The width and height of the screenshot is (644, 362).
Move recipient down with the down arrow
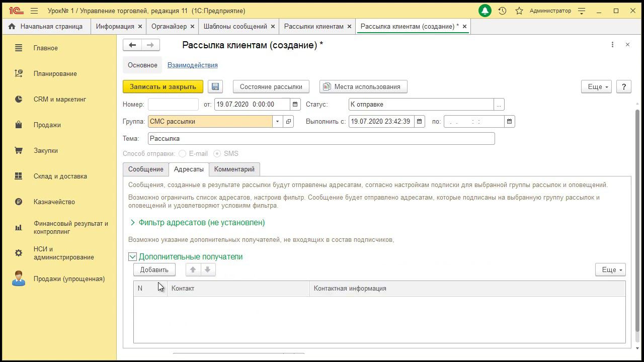[207, 270]
